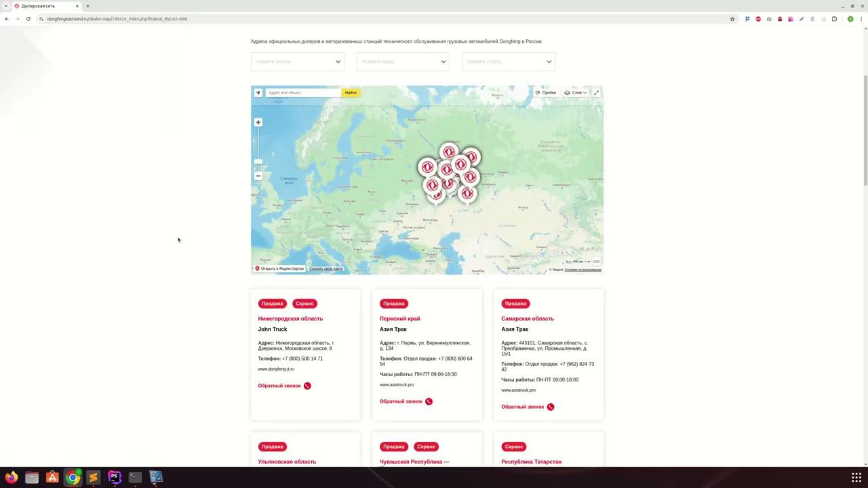This screenshot has width=868, height=488.
Task: Open Ubuntu Software from the dock
Action: click(52, 477)
